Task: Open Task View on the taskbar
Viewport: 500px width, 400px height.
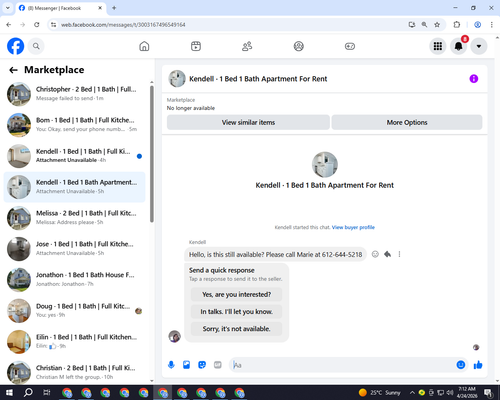Action: coord(47,393)
